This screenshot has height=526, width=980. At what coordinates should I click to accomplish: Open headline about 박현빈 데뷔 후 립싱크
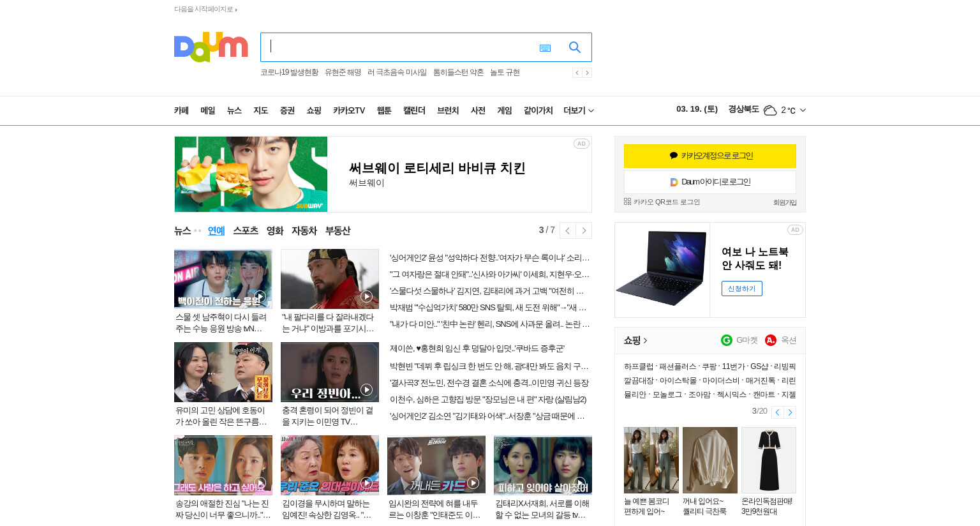pyautogui.click(x=489, y=366)
